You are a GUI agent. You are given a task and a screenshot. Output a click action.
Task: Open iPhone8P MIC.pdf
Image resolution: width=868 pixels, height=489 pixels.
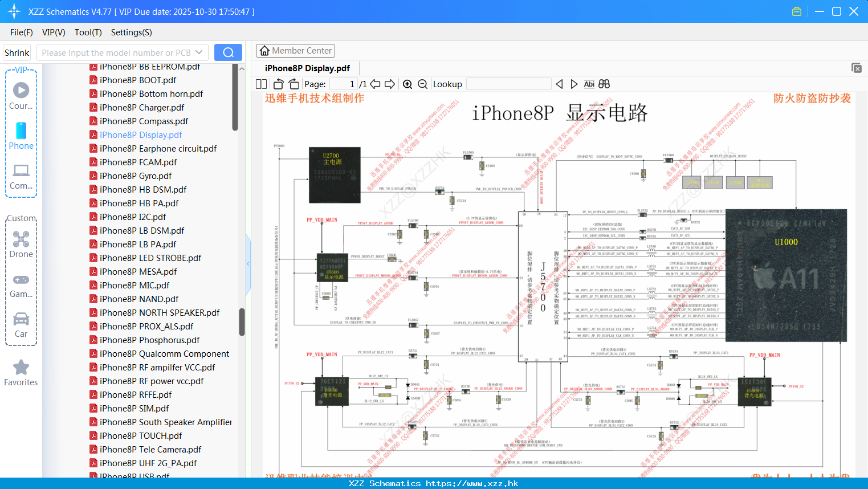(135, 286)
